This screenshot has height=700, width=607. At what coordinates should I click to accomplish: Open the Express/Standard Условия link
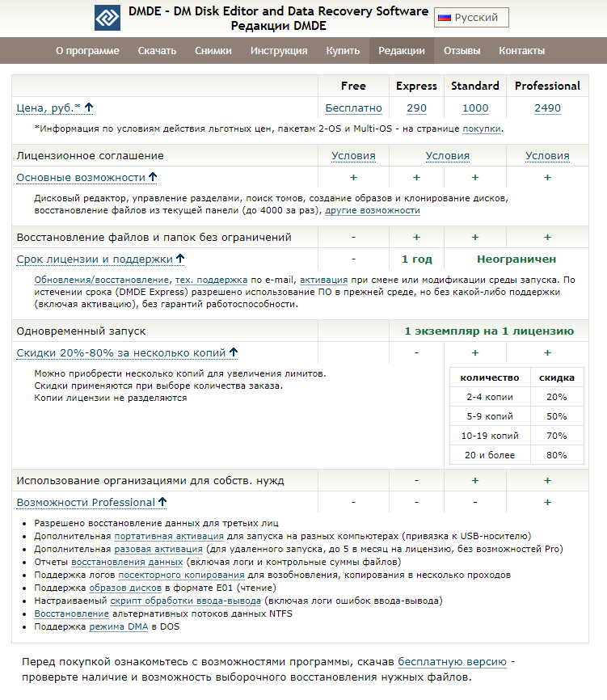(x=448, y=156)
